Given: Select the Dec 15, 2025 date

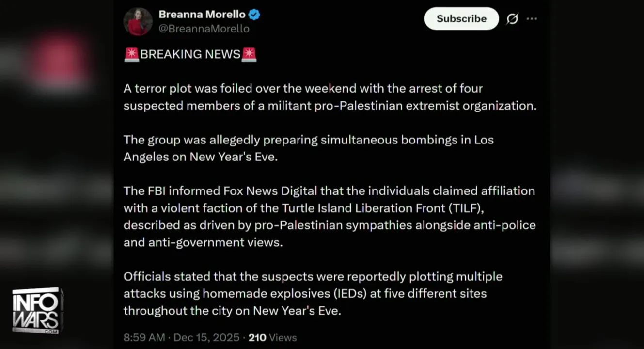Looking at the screenshot, I should coord(207,337).
